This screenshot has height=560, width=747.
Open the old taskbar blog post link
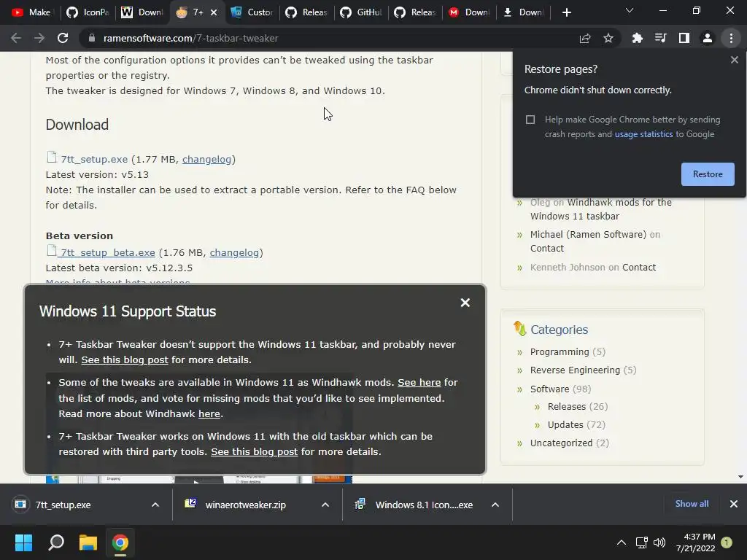(255, 451)
